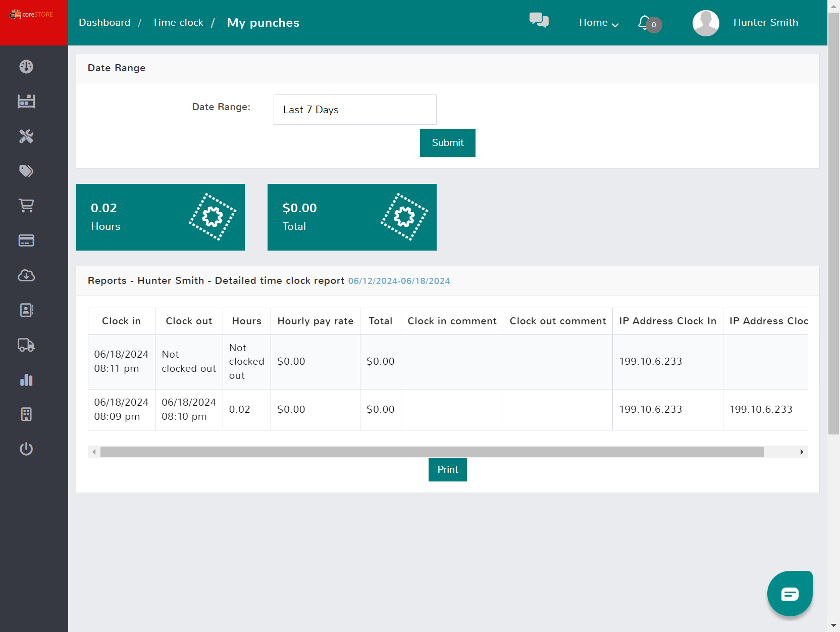Click the Submit button
This screenshot has height=632, width=840.
click(448, 143)
